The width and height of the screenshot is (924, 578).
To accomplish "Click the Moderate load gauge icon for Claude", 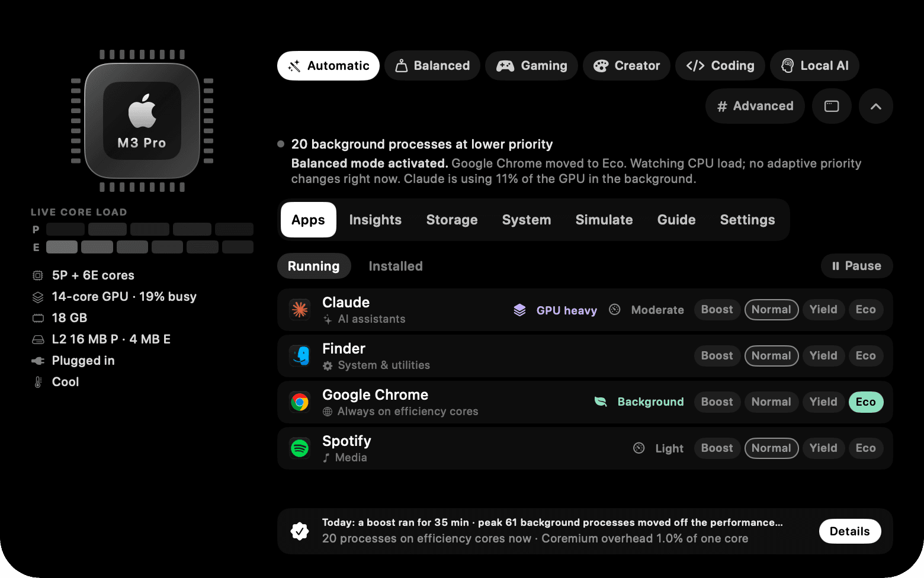I will 615,310.
